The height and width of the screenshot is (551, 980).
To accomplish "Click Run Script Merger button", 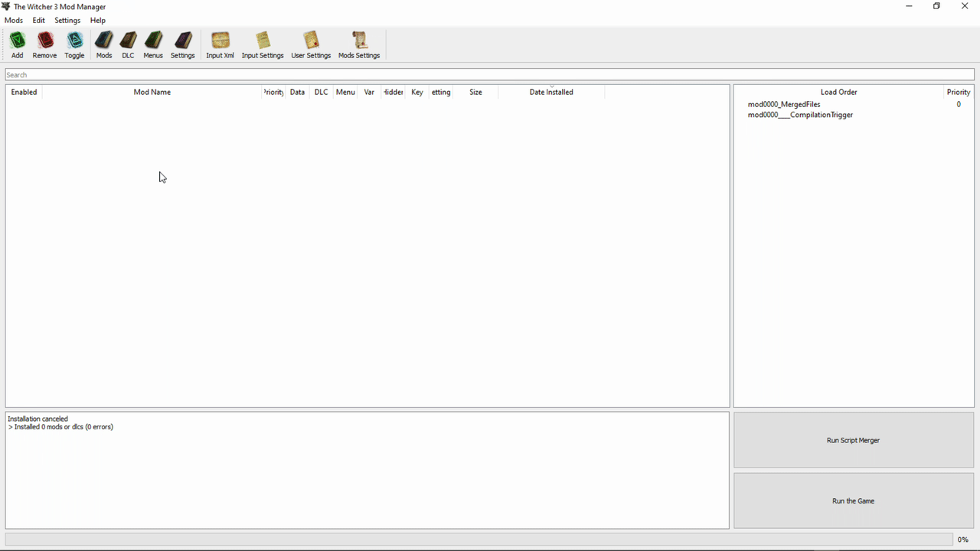I will pos(854,440).
